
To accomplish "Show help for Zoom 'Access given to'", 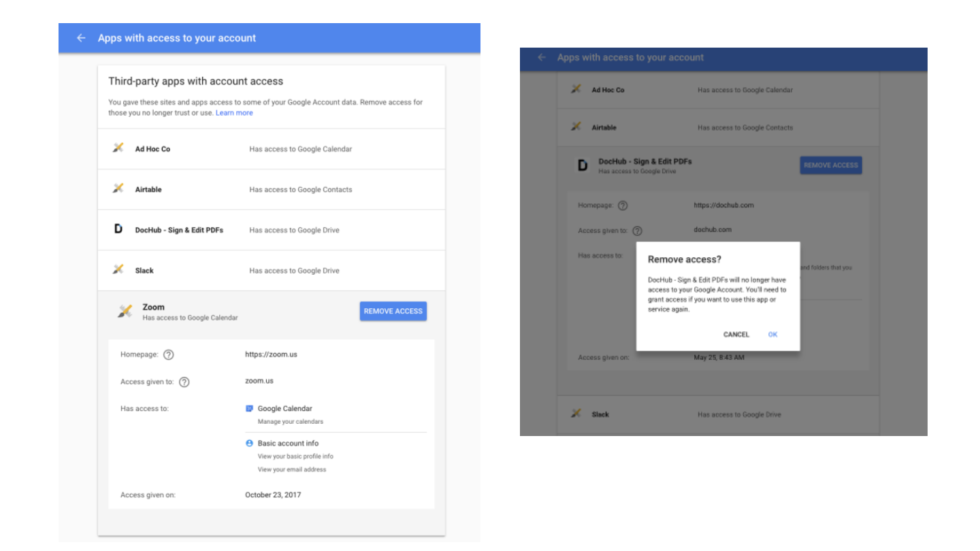I will (x=184, y=382).
